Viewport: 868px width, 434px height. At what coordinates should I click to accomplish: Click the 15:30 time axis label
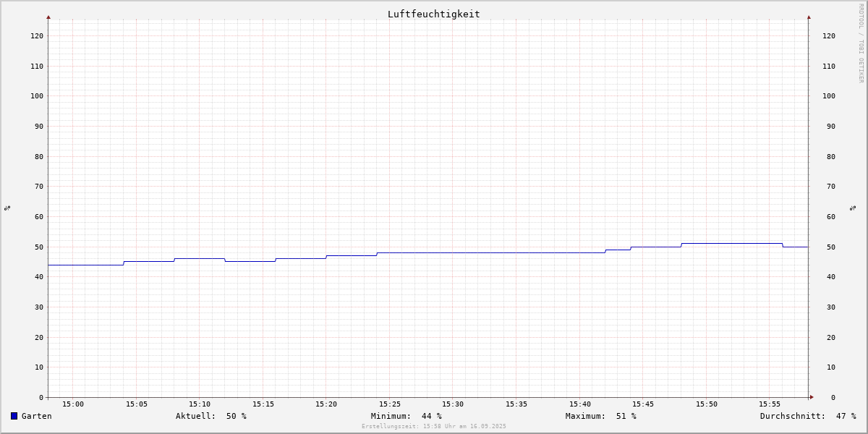453,404
